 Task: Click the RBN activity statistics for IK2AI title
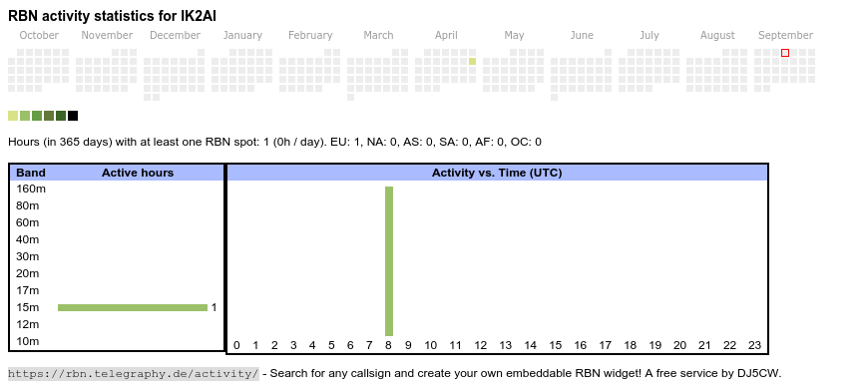click(112, 16)
